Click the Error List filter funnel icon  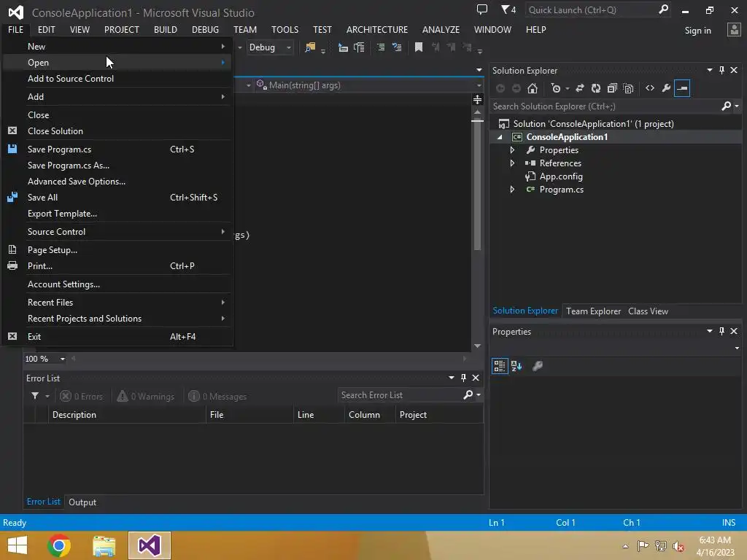pos(35,396)
